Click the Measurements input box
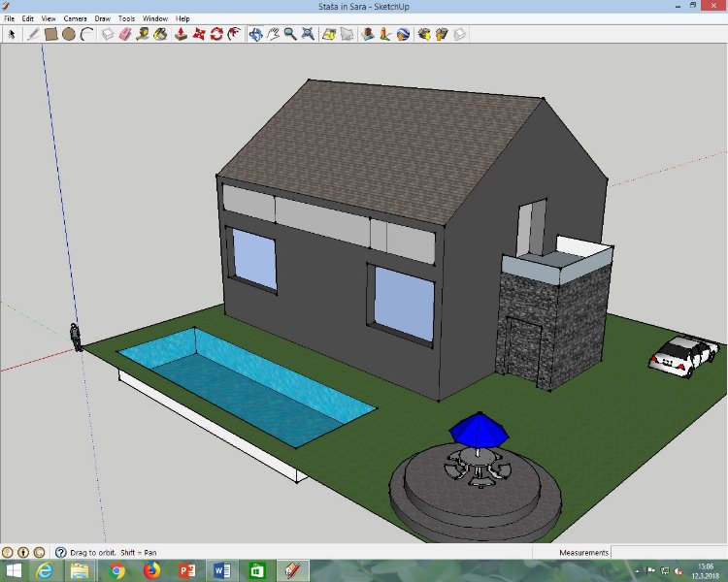The height and width of the screenshot is (582, 728). pyautogui.click(x=668, y=552)
